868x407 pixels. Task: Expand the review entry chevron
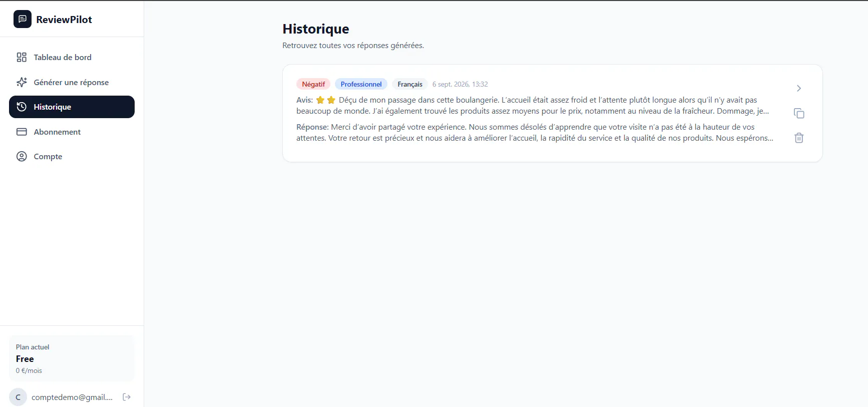click(799, 88)
